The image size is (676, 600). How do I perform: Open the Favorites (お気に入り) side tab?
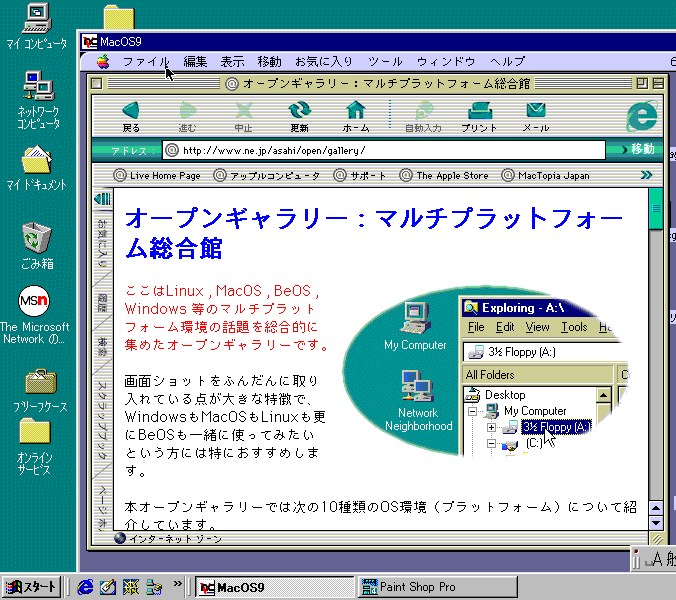pyautogui.click(x=103, y=243)
